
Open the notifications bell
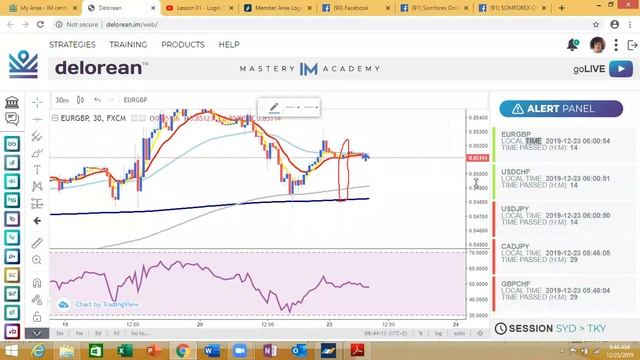coord(573,44)
